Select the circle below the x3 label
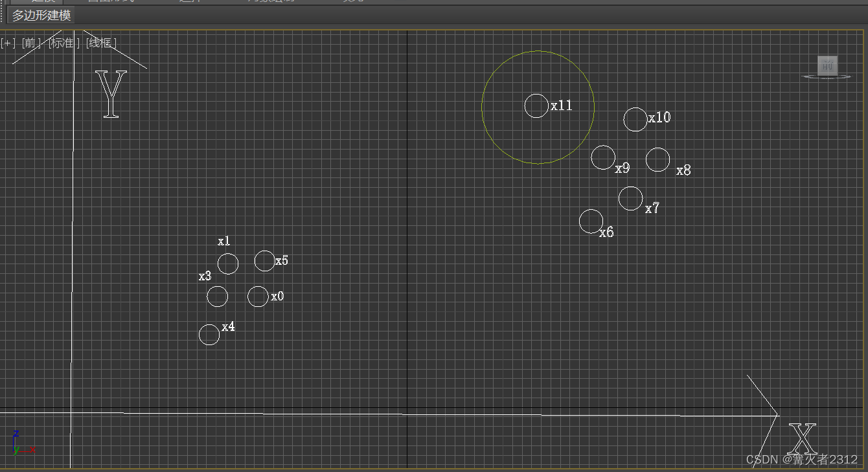 click(x=218, y=297)
